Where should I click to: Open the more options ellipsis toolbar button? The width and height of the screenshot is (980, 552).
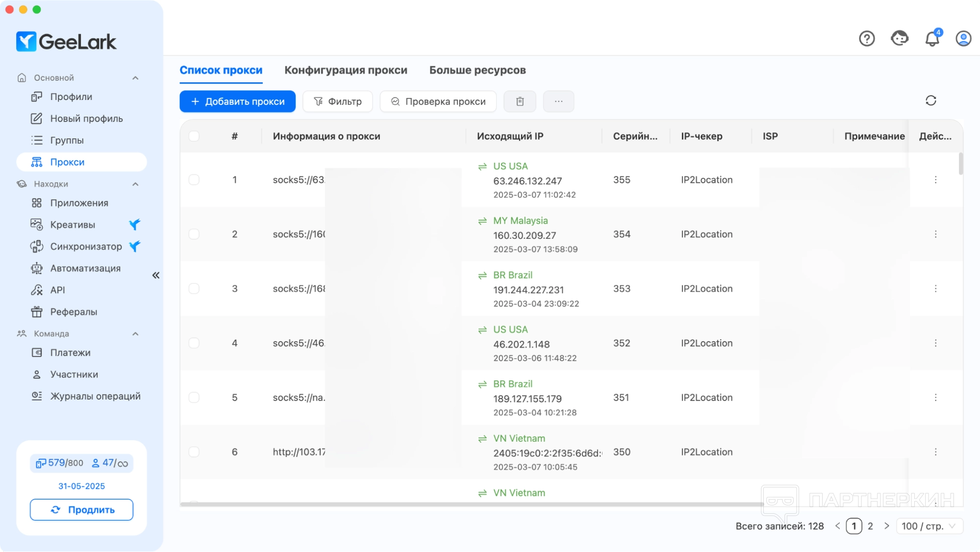[558, 101]
